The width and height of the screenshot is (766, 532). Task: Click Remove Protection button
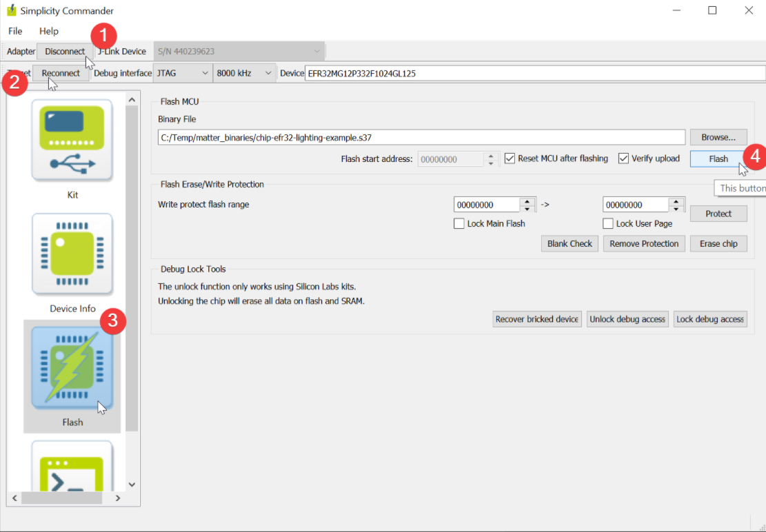point(644,243)
